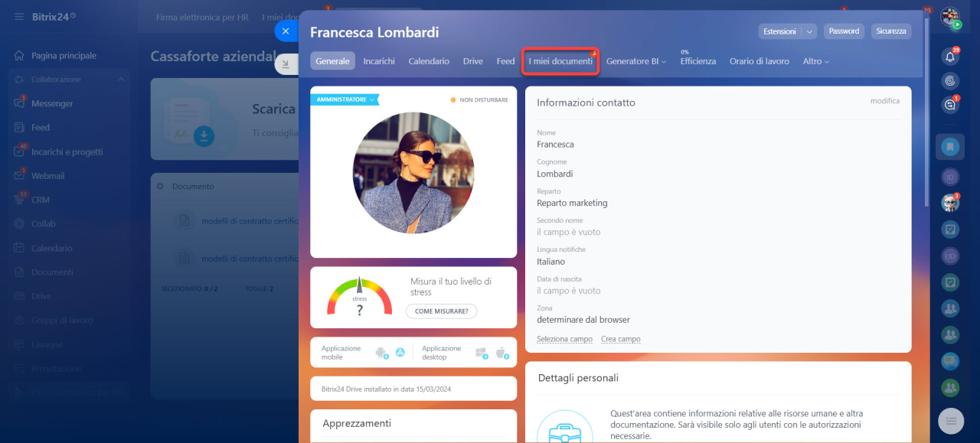Click modifica in Informazioni contatto

click(x=885, y=101)
